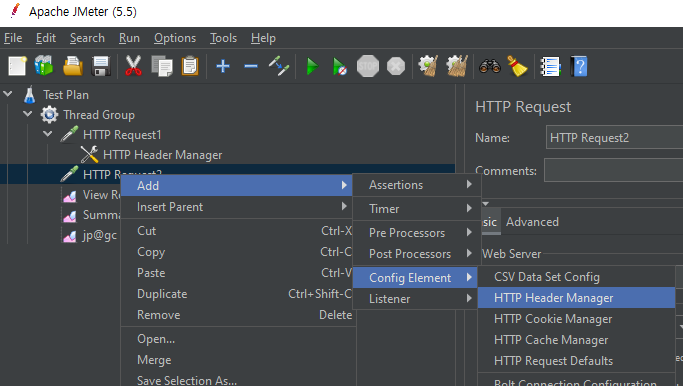Viewport: 683px width, 386px height.
Task: Click HTTP Header Manager tools icon in tree
Action: (x=89, y=155)
